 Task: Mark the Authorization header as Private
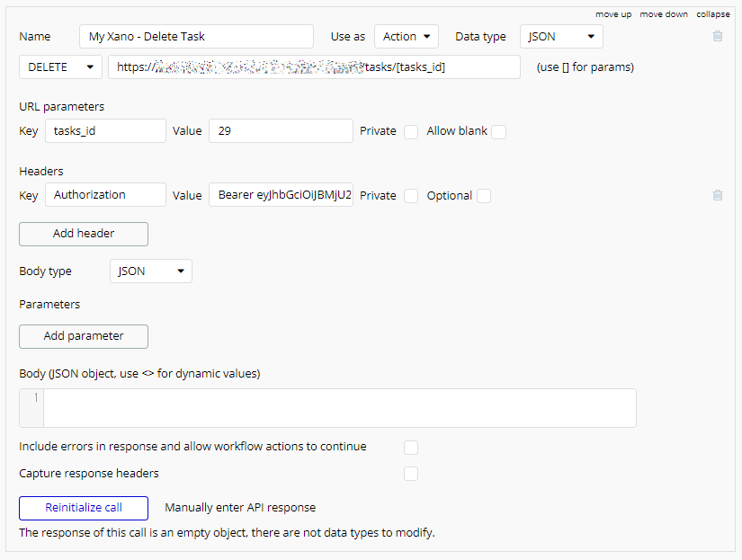(411, 196)
